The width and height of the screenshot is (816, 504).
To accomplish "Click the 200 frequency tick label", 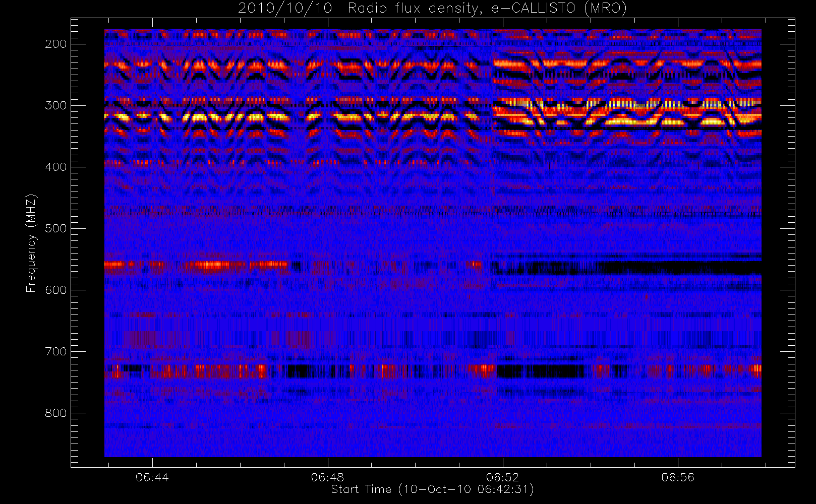I will point(56,44).
